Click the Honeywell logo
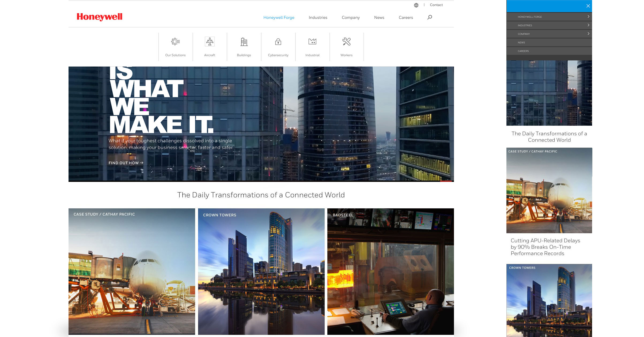Viewport: 644px width, 337px height. 99,17
